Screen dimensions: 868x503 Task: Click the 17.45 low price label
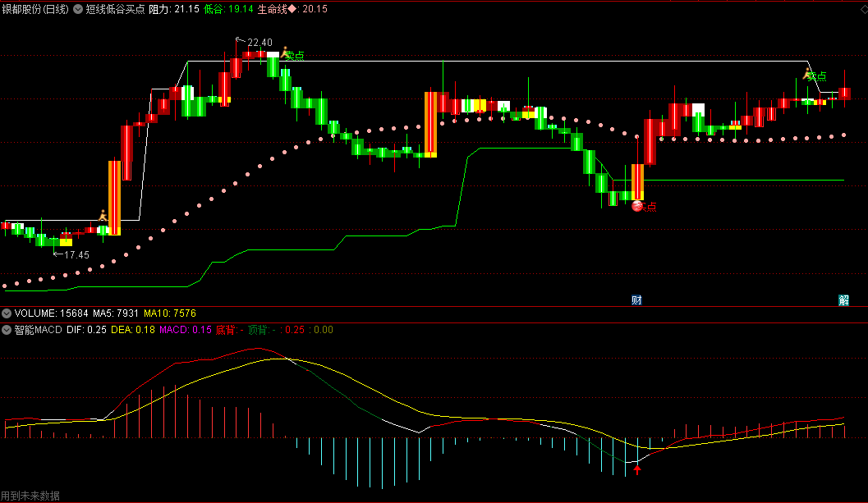click(x=76, y=255)
